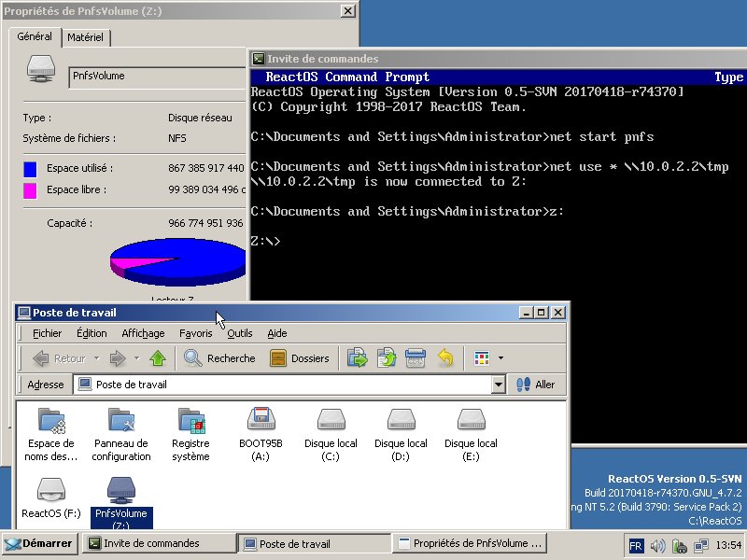Click the volume speaker tray icon
747x560 pixels.
[657, 545]
